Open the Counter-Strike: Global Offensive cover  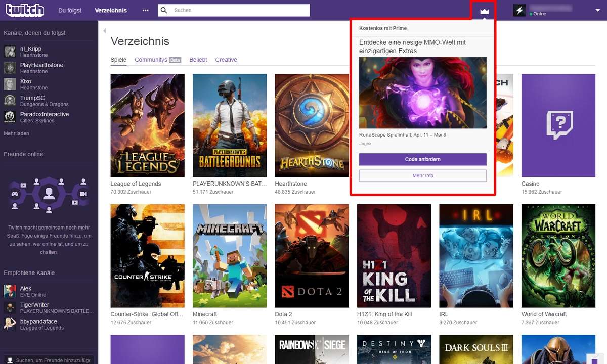(x=148, y=256)
